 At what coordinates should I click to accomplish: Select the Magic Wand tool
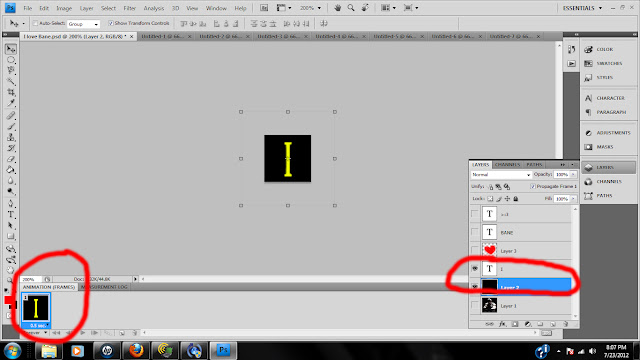[11, 82]
